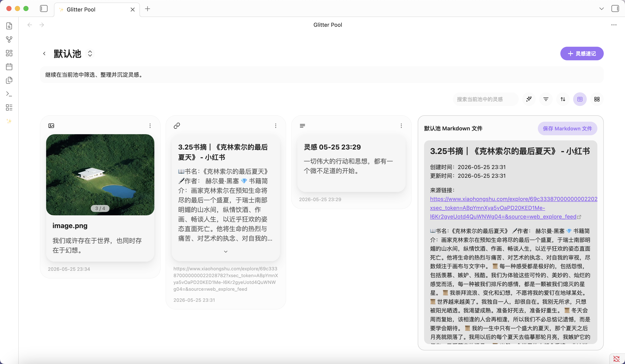The width and height of the screenshot is (625, 364).
Task: Toggle the right sidebar panel
Action: point(615,9)
